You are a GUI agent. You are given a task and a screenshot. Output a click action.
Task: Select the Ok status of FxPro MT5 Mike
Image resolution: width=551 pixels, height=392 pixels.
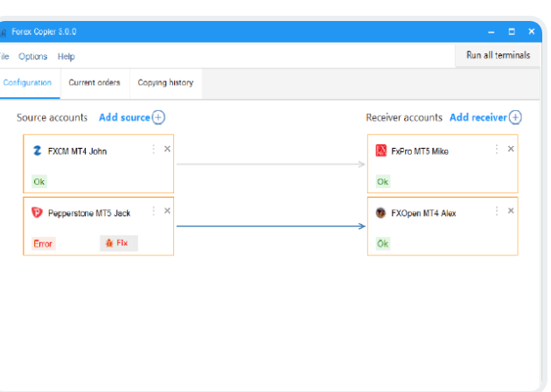(383, 182)
